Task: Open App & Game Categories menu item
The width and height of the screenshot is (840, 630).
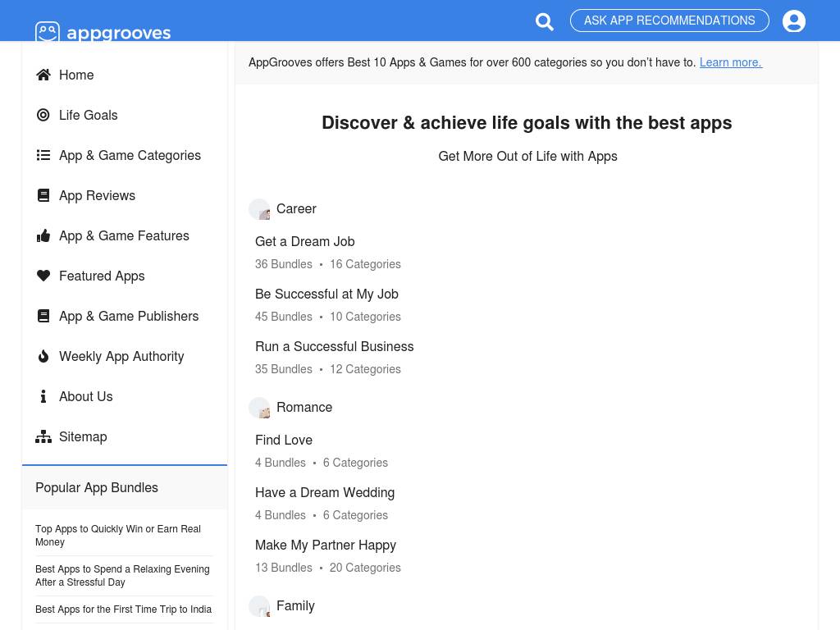Action: 130,155
